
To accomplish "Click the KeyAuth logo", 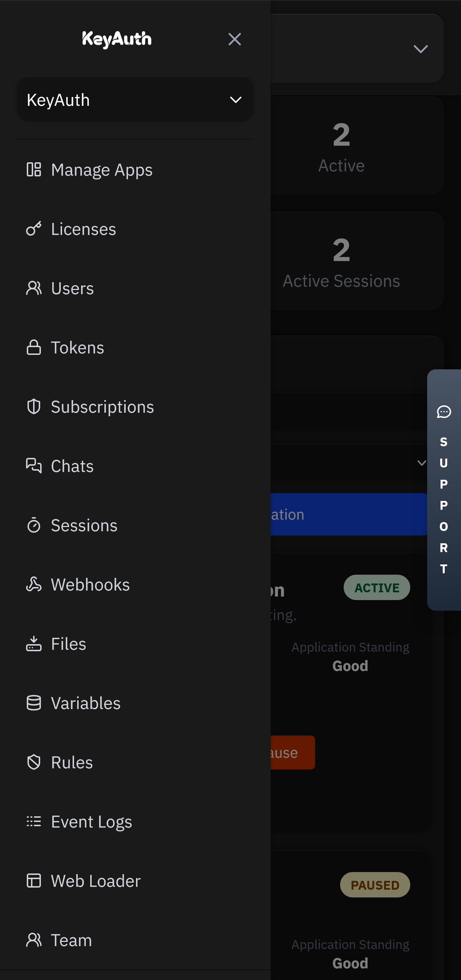I will pyautogui.click(x=117, y=39).
